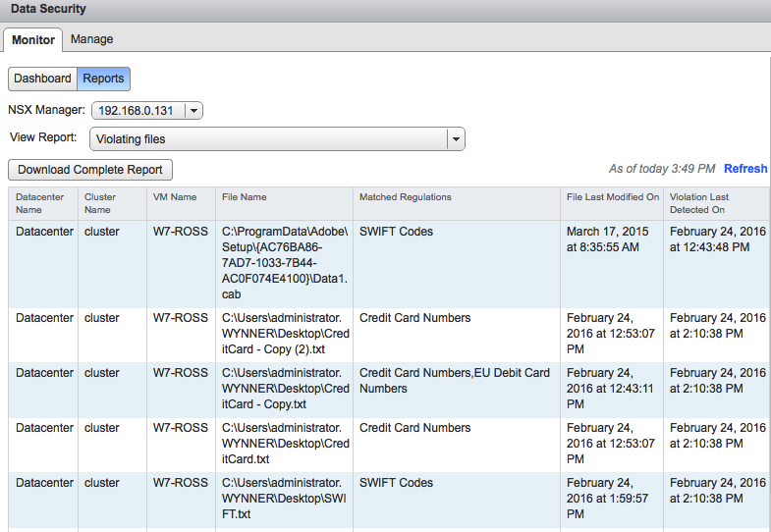Screen dimensions: 771x532
Task: Click W7-ROSS cell in SWIFT.txt row
Action: [181, 499]
